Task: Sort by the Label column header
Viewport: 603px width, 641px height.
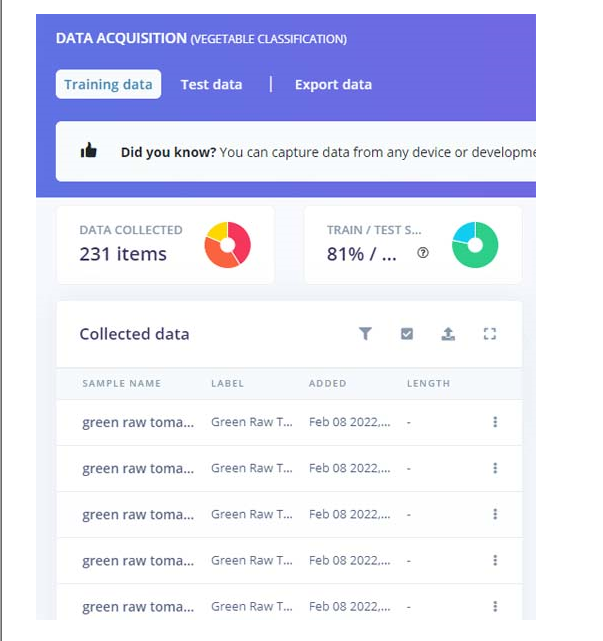Action: (227, 383)
